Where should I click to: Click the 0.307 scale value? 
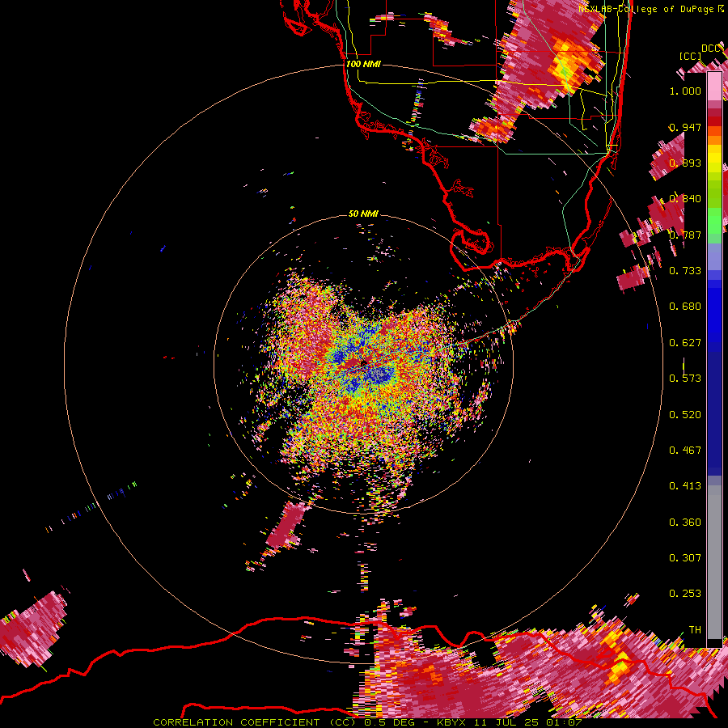(x=685, y=558)
